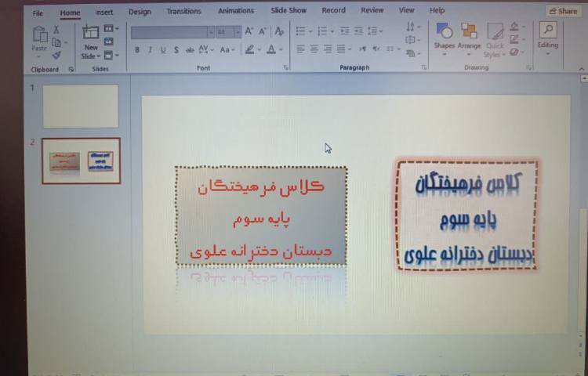This screenshot has width=588, height=376.
Task: Toggle text Shadow
Action: point(176,50)
